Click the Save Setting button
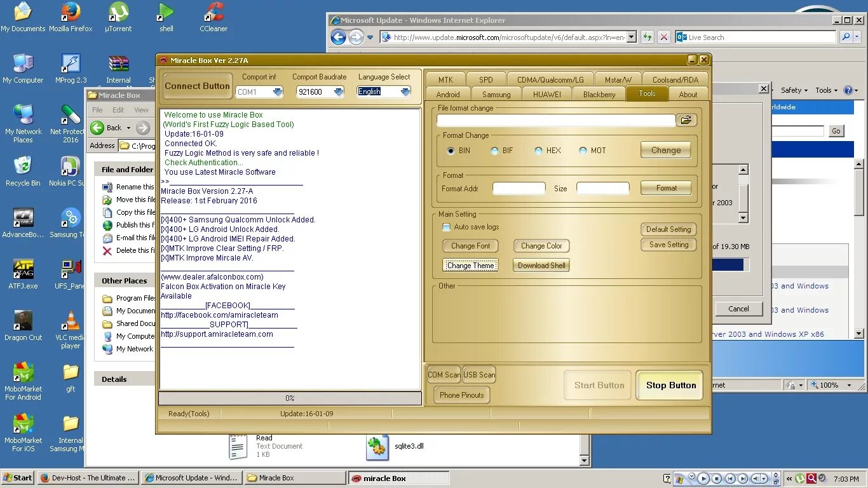The width and height of the screenshot is (868, 488). tap(668, 245)
